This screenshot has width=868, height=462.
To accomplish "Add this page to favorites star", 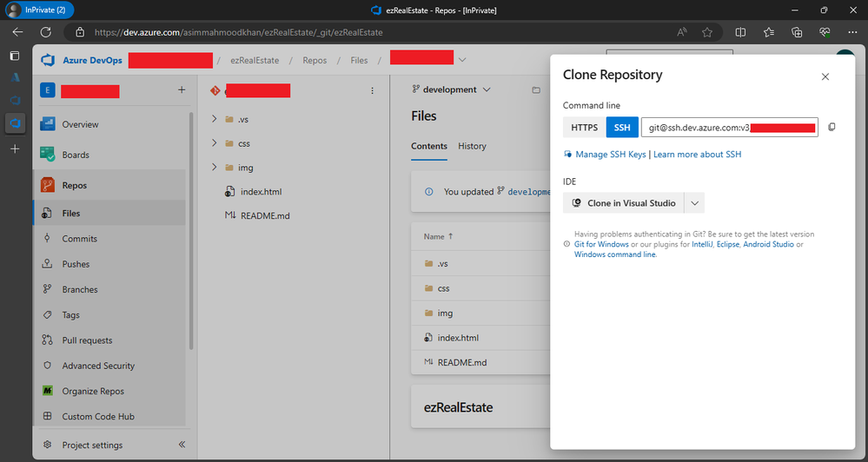I will point(707,32).
